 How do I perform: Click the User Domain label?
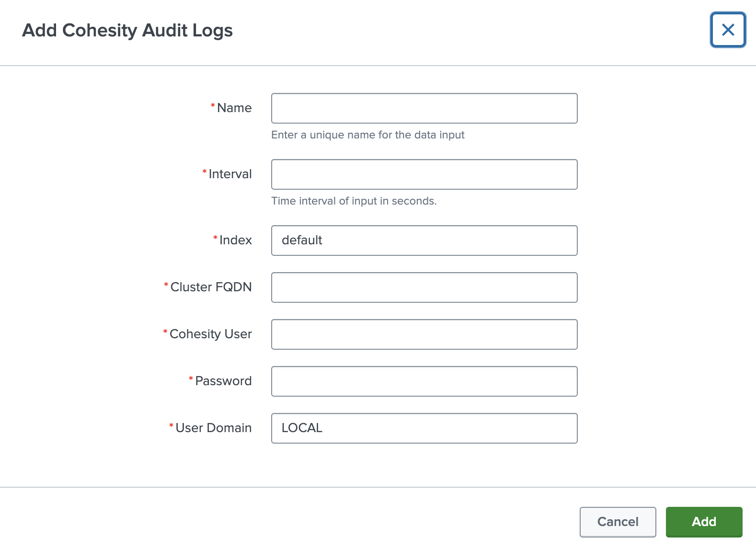[213, 428]
